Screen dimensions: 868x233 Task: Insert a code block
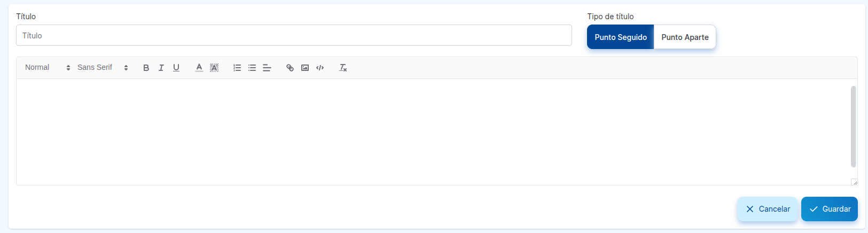point(320,68)
